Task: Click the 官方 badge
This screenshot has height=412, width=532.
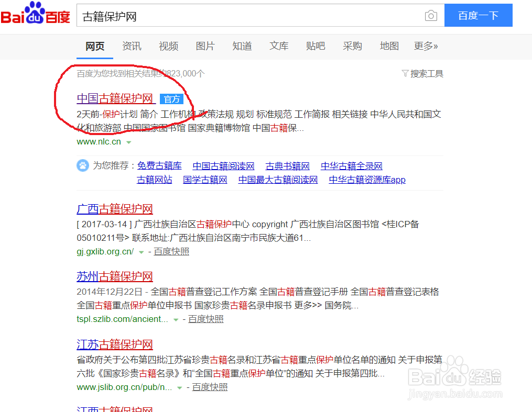Action: [172, 99]
